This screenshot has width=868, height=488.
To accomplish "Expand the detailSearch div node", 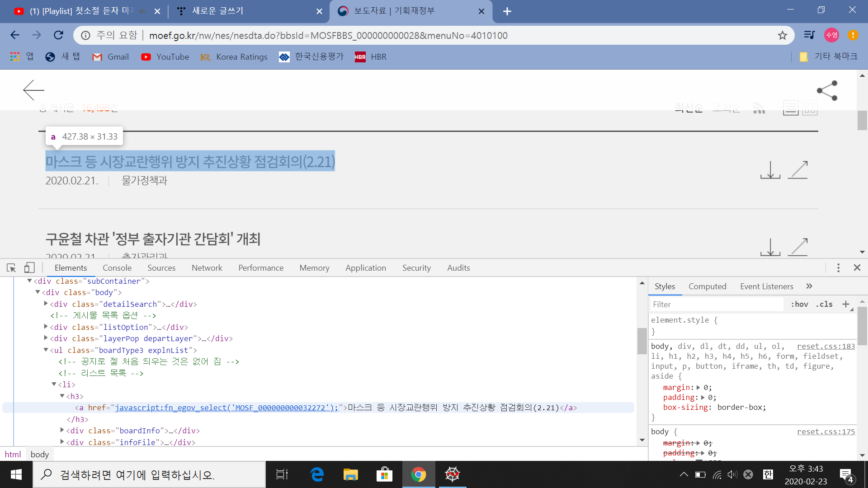I will point(46,304).
